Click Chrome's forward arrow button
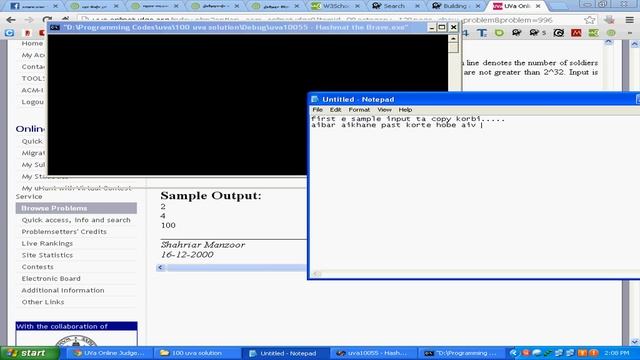Screen dimensions: 640x360 click(29, 20)
